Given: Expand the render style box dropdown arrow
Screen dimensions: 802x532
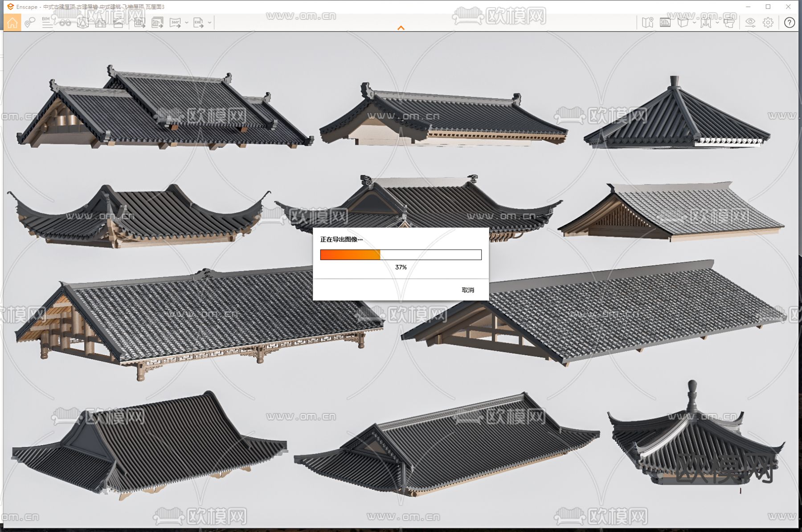Looking at the screenshot, I should [x=694, y=23].
